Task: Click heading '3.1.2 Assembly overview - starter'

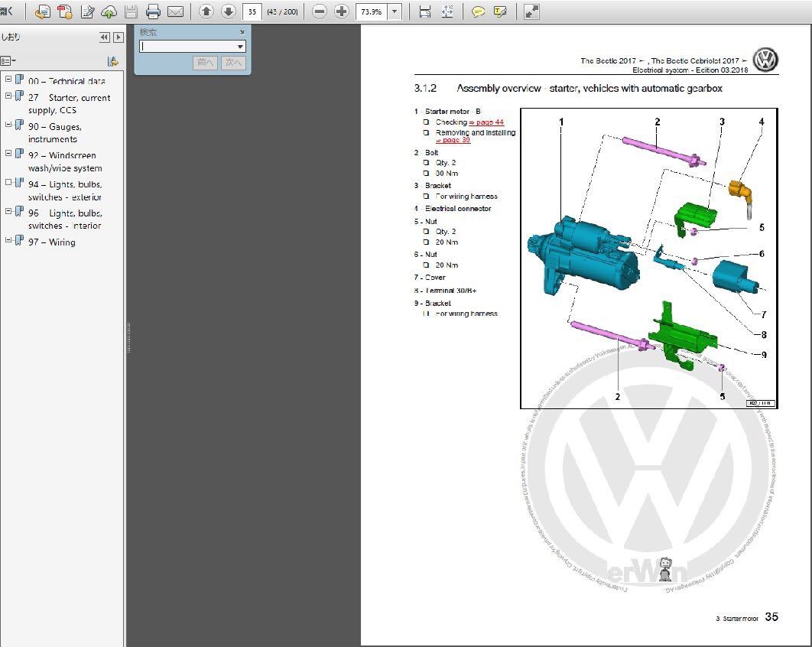Action: point(568,89)
